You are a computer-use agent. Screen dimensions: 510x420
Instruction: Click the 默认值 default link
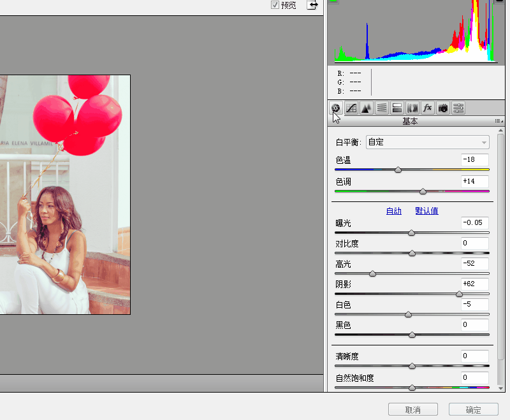click(426, 211)
